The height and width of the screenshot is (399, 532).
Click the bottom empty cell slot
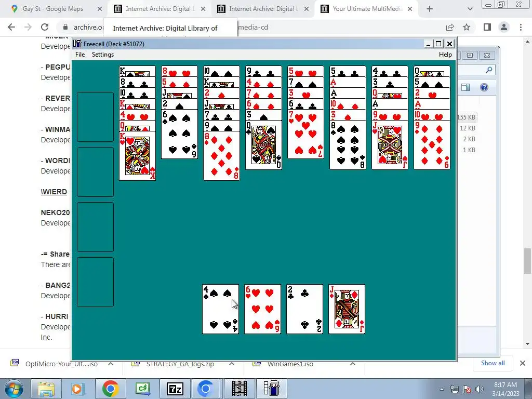tap(96, 282)
